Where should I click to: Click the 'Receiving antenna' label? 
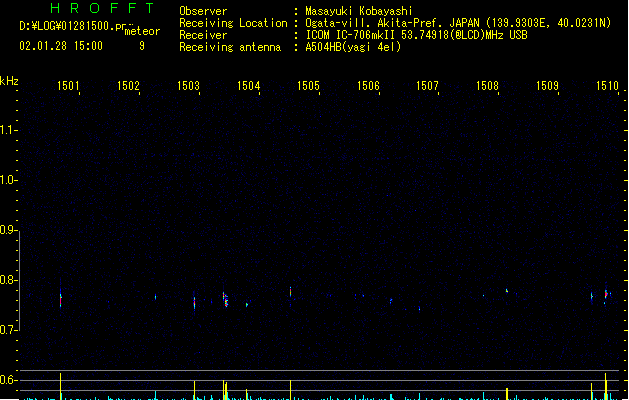click(x=230, y=47)
